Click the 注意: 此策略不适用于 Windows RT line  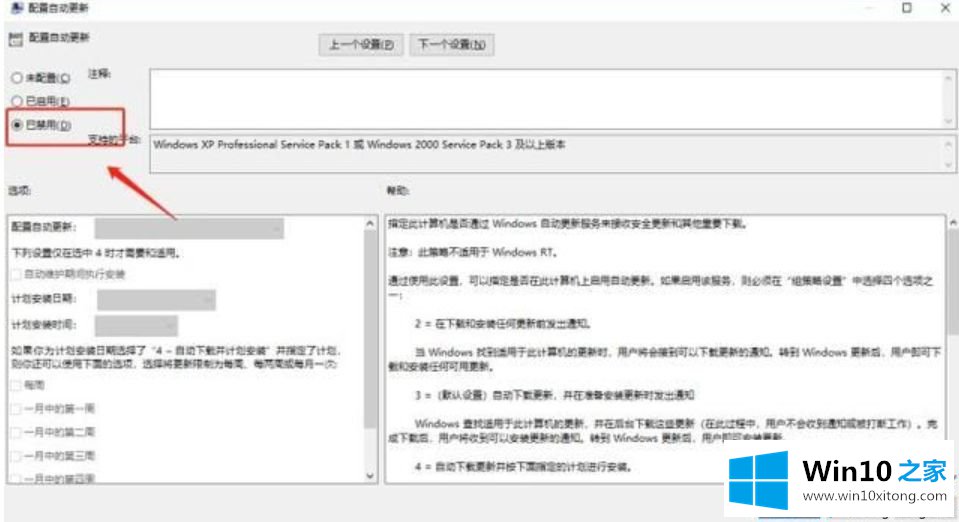pyautogui.click(x=473, y=252)
